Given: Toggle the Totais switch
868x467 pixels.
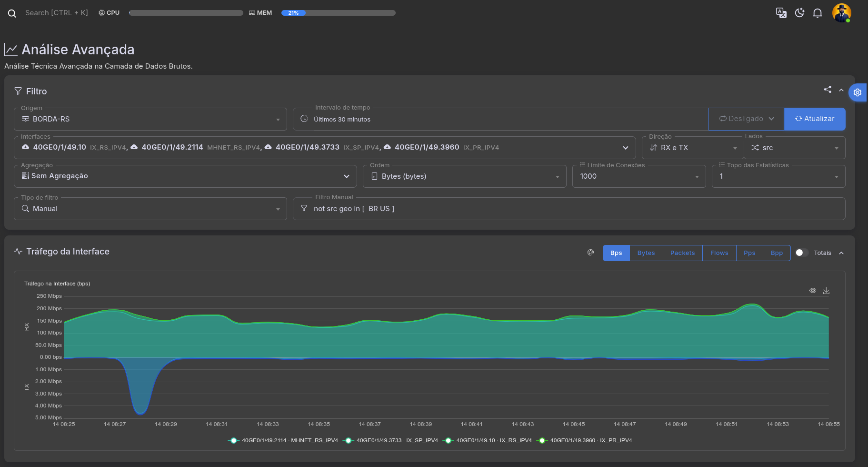Looking at the screenshot, I should click(x=802, y=253).
